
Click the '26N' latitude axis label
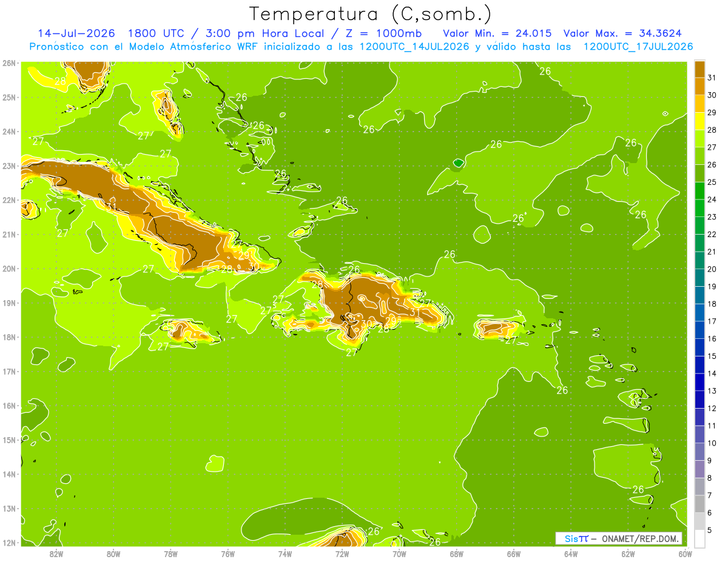click(x=9, y=62)
